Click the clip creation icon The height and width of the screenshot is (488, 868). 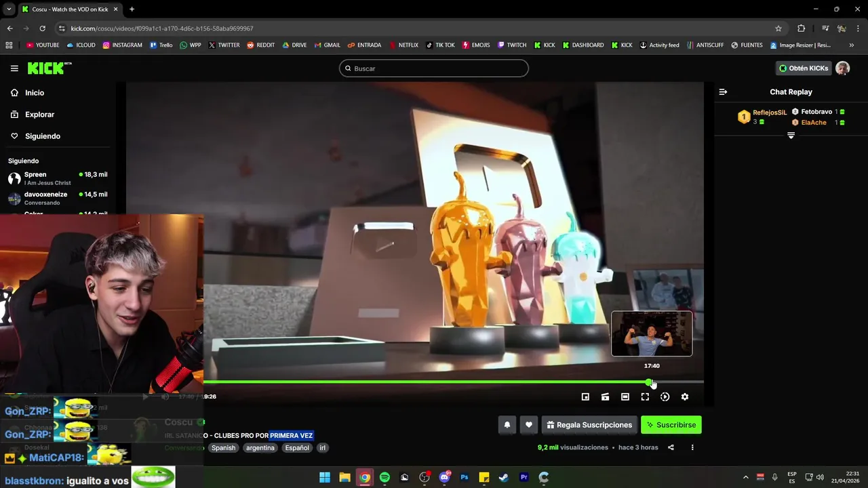point(606,397)
